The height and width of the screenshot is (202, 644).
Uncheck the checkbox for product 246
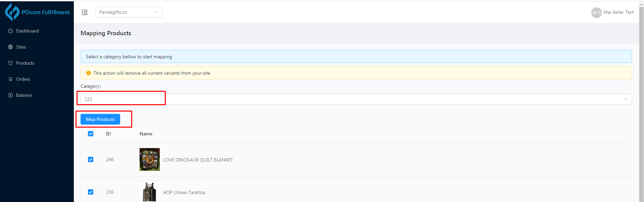tap(91, 159)
